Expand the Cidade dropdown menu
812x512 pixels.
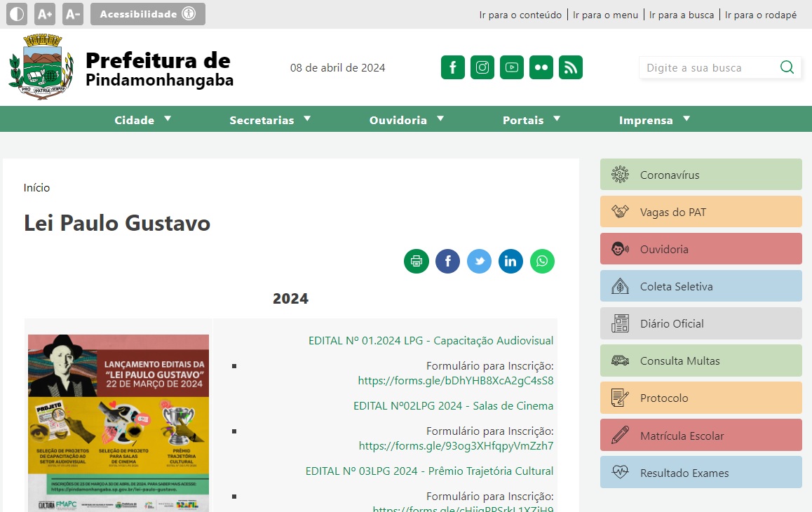pos(143,120)
